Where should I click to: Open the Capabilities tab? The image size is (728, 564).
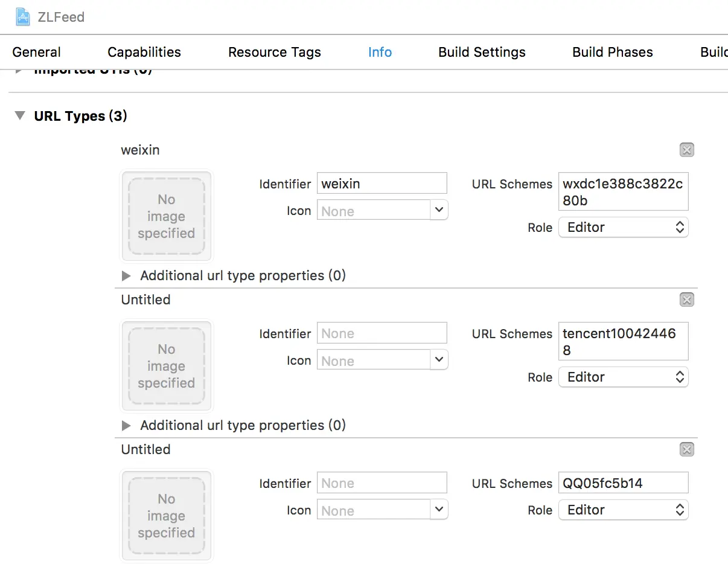point(144,52)
